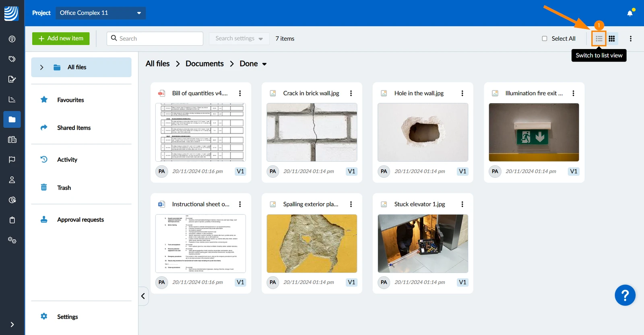Expand the Done folder breadcrumb dropdown

coord(264,64)
